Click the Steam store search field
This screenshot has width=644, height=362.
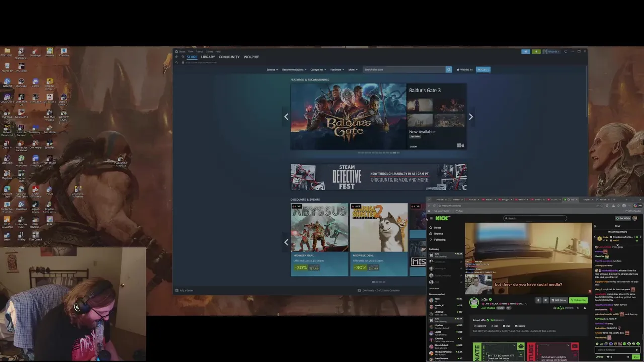404,69
